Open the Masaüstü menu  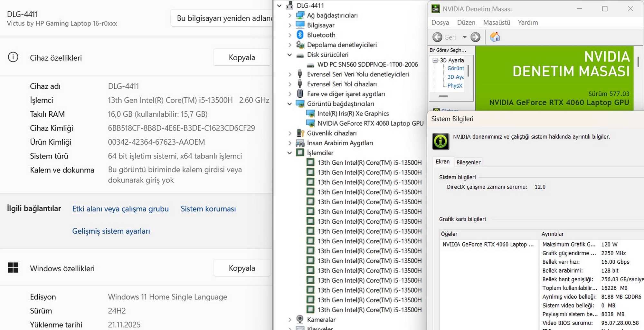click(x=497, y=23)
